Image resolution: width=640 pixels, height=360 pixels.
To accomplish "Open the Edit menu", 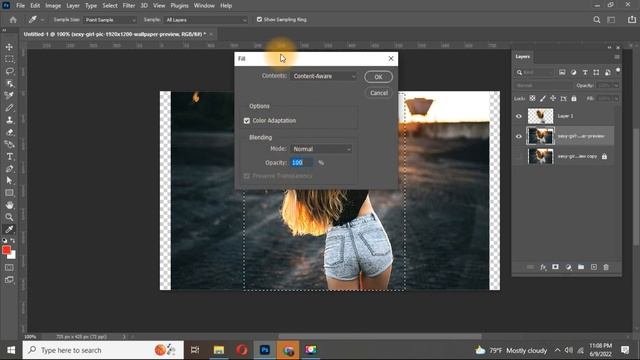I will [x=35, y=6].
